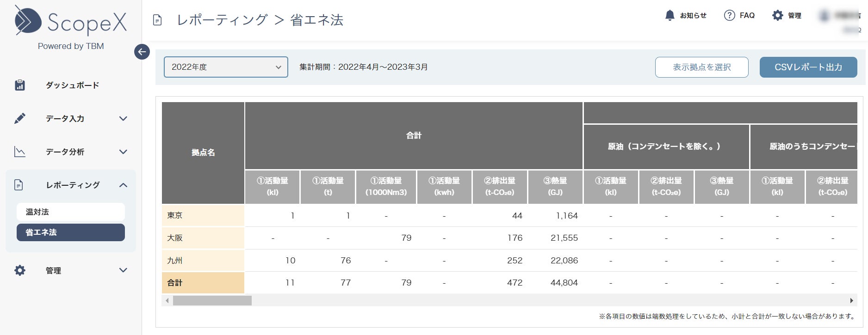Open FAQ question mark icon

click(729, 15)
